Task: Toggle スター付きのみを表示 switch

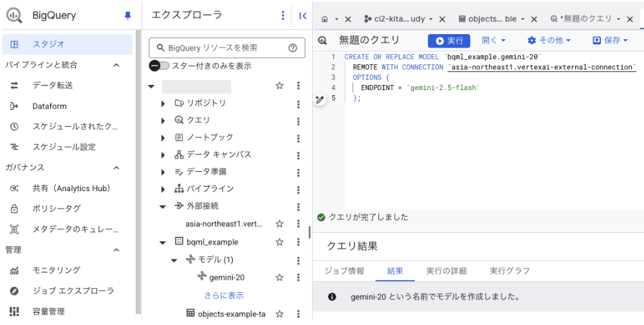Action: (158, 66)
